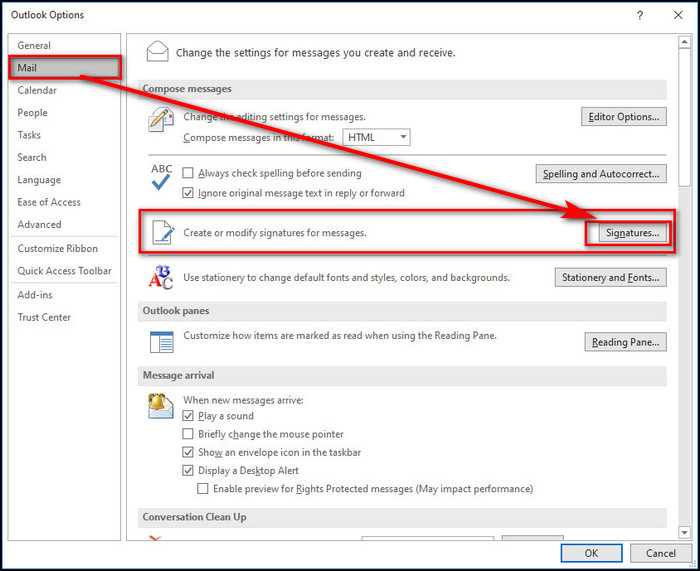The width and height of the screenshot is (700, 571).
Task: Switch to the Advanced options category
Action: click(x=39, y=225)
